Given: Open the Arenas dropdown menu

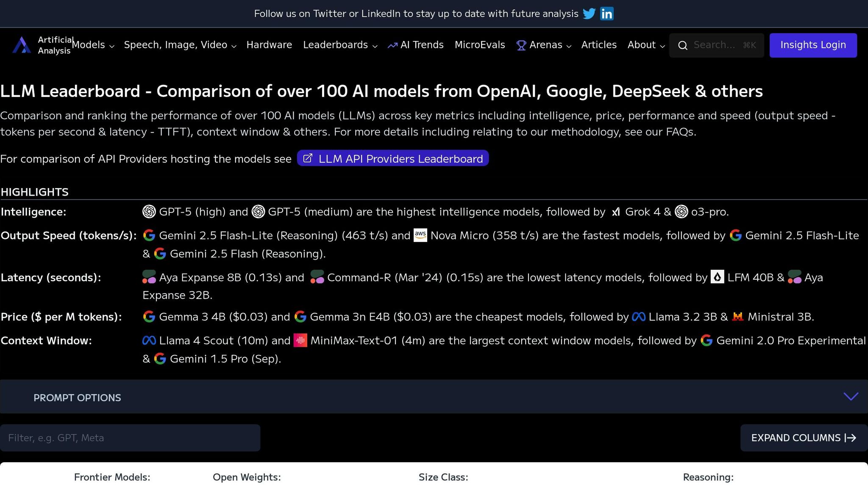Looking at the screenshot, I should pyautogui.click(x=544, y=45).
